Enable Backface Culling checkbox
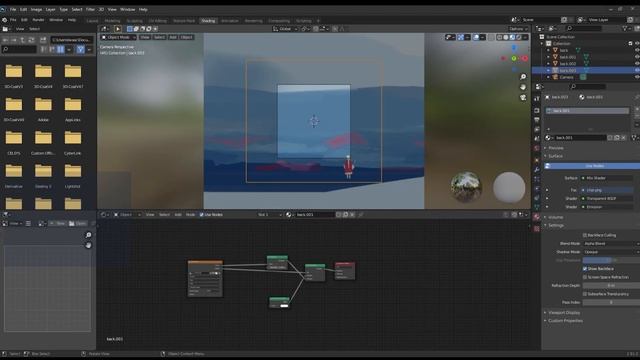 coord(585,235)
